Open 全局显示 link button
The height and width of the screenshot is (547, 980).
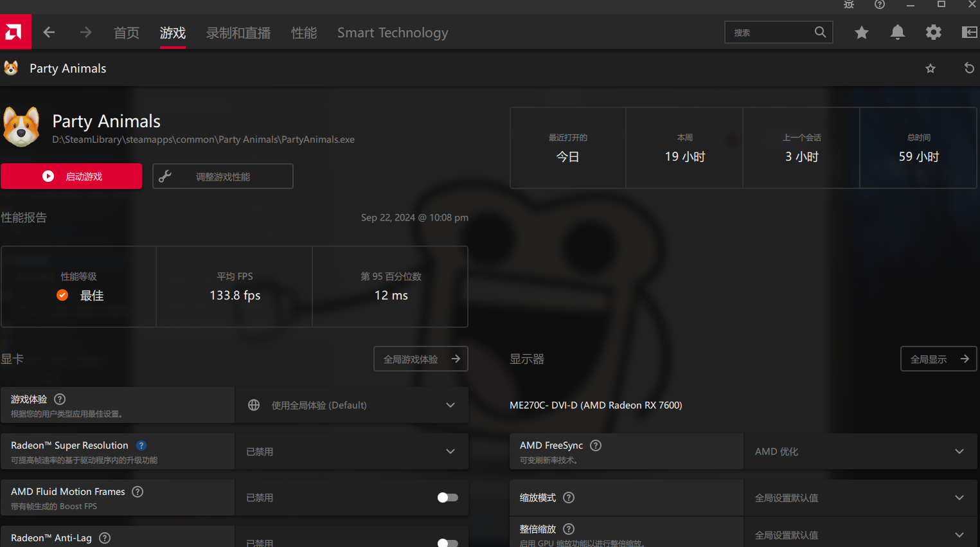tap(939, 359)
